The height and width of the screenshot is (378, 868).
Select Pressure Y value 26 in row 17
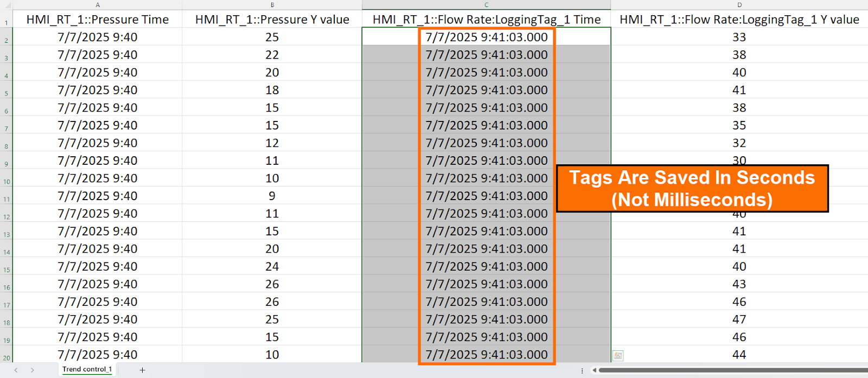pyautogui.click(x=272, y=302)
